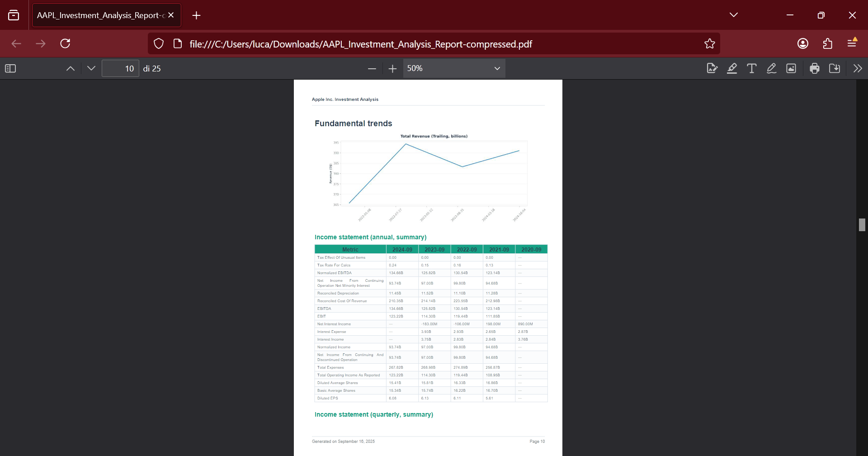
Task: Open the list all tabs dropdown
Action: click(x=734, y=15)
